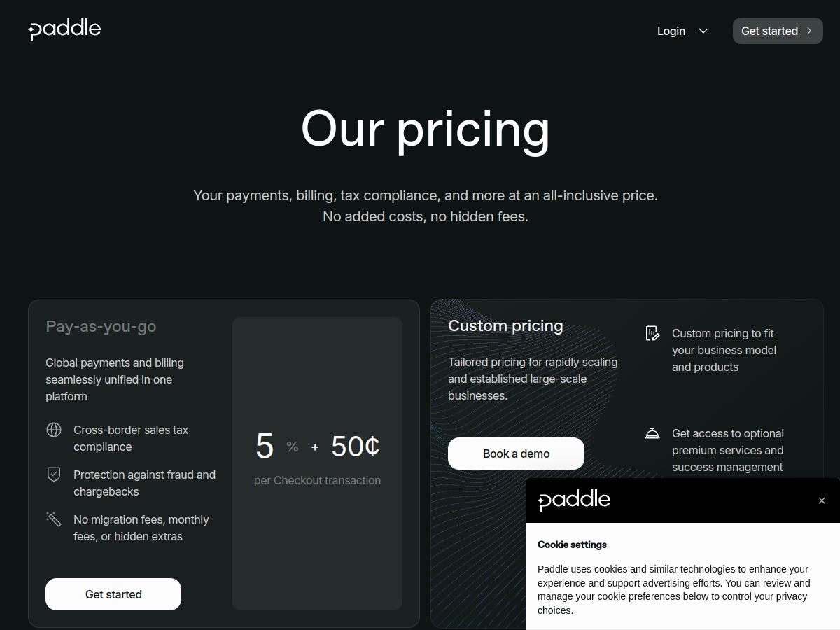Click the document icon beside custom pricing feature
This screenshot has height=630, width=840.
(x=652, y=333)
